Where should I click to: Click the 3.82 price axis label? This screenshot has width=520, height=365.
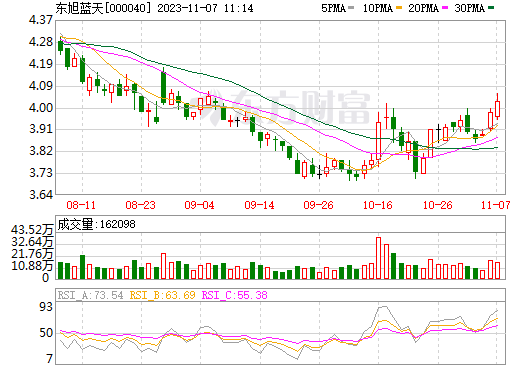[x=41, y=151]
